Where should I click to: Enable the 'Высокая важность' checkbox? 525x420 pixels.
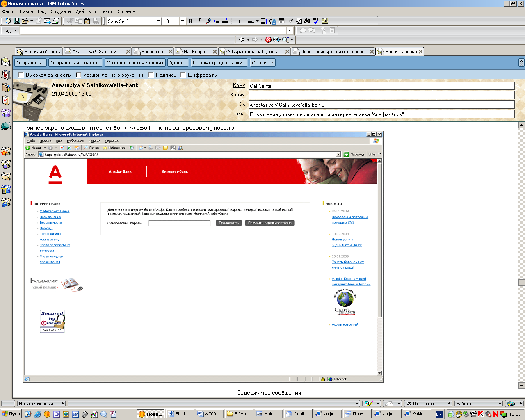pyautogui.click(x=21, y=75)
